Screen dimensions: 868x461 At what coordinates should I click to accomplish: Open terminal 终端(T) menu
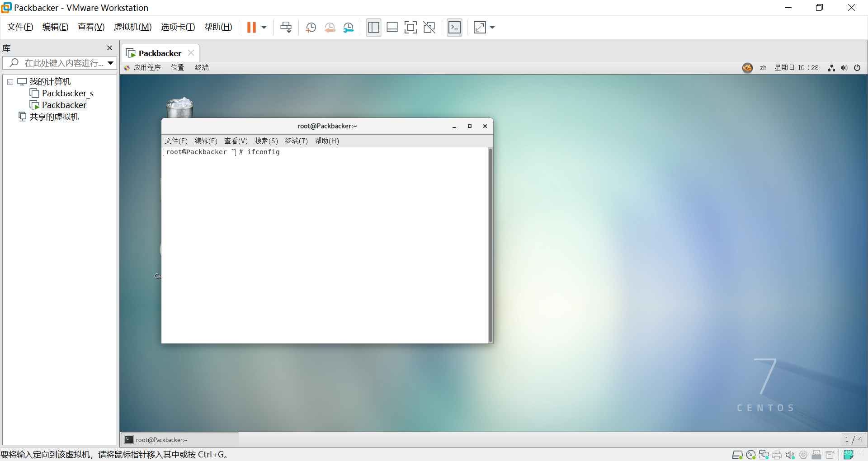point(296,141)
